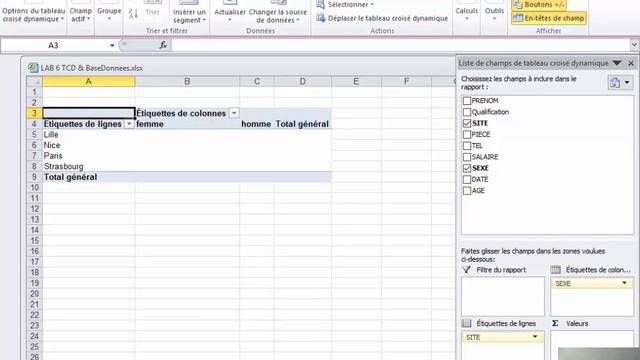Check the PIECE field checkbox
640x360 pixels.
(467, 134)
